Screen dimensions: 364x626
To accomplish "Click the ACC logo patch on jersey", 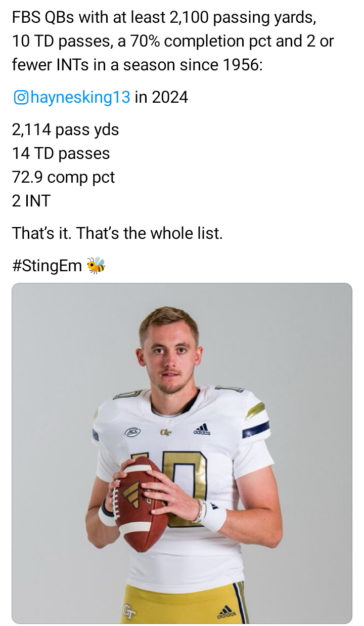I will [132, 431].
